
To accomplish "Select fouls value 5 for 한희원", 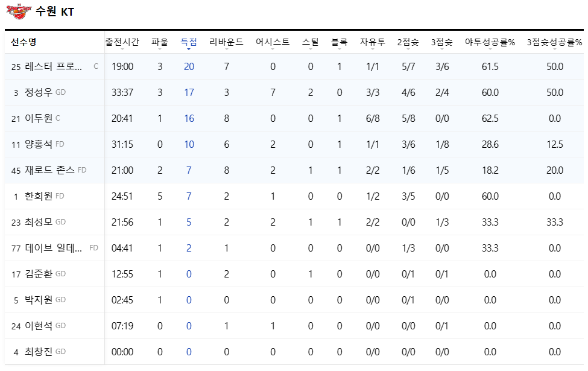I will coord(160,196).
